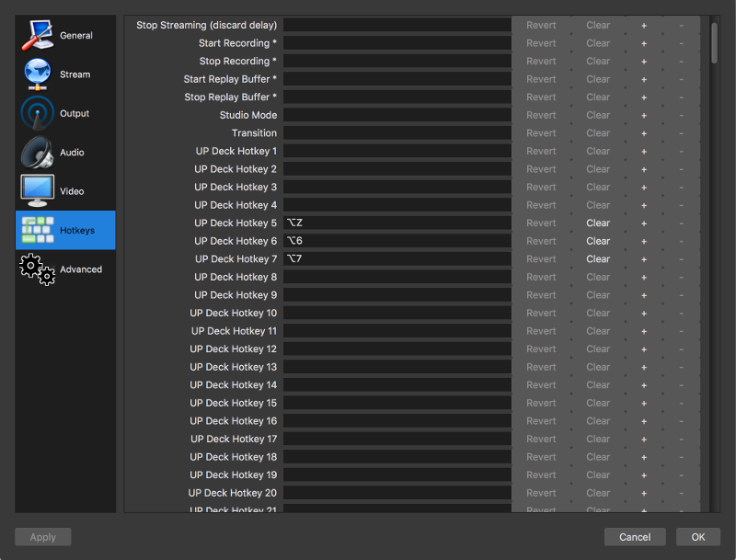Screen dimensions: 736x560
Task: Confirm settings with the OK button
Action: coord(697,537)
